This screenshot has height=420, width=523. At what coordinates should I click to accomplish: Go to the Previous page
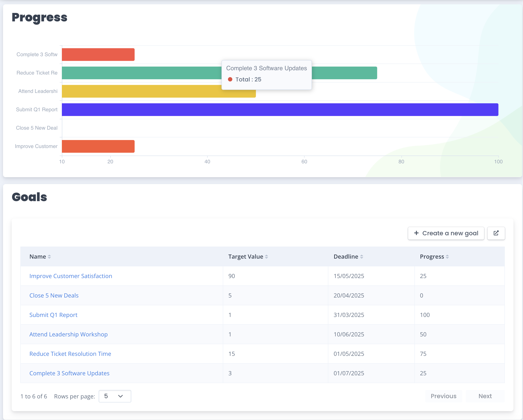(443, 396)
